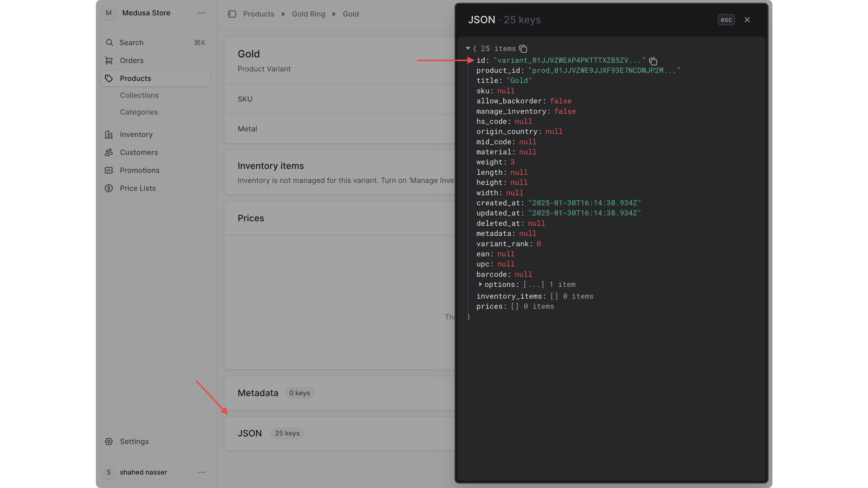Toggle the sidebar with the panel icon
868x488 pixels.
point(232,14)
